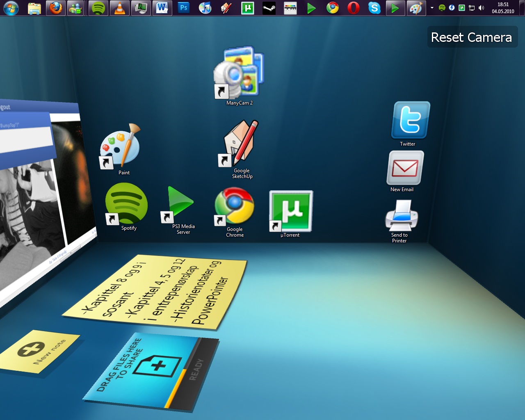The image size is (525, 420).
Task: Launch Skype from the taskbar
Action: tap(374, 8)
